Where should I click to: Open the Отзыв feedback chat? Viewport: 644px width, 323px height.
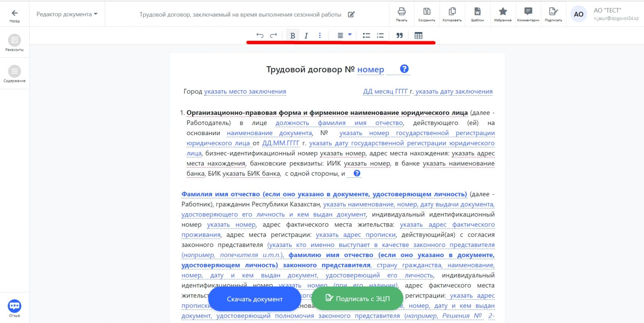pos(14,308)
